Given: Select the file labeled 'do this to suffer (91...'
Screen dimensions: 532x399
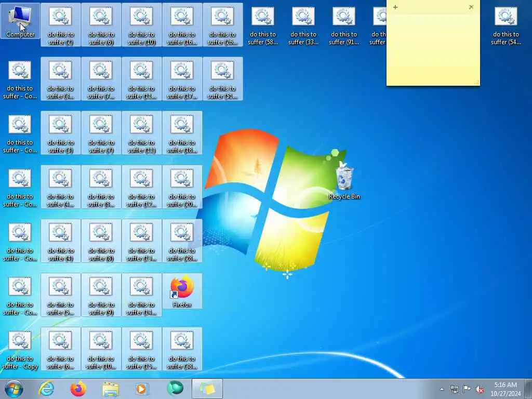Looking at the screenshot, I should [x=344, y=25].
